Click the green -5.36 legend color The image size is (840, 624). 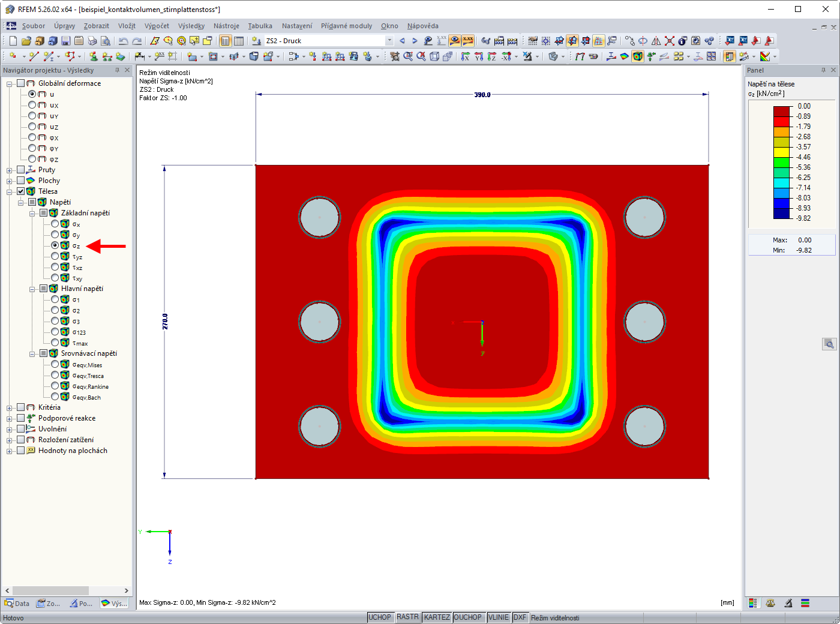click(x=781, y=163)
